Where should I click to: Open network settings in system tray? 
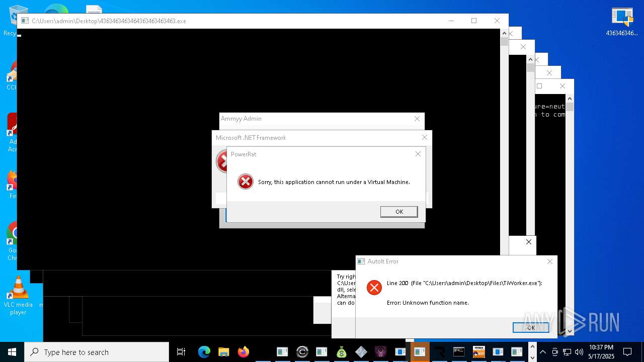point(567,352)
